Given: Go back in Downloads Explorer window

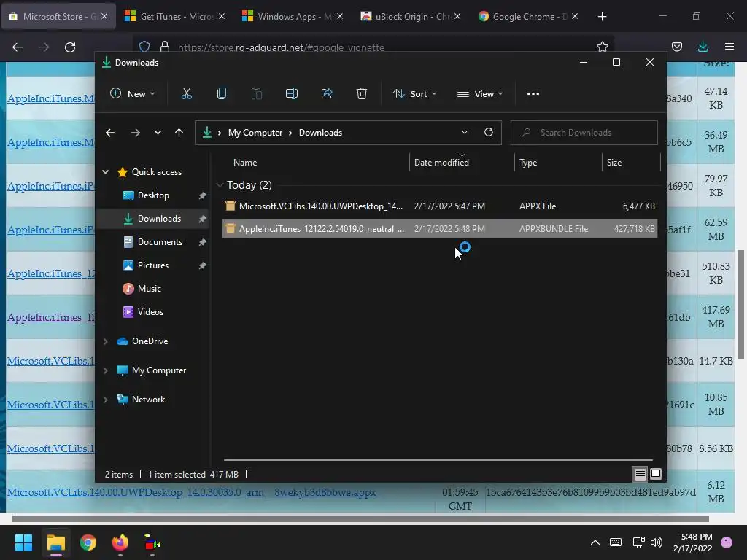Looking at the screenshot, I should click(110, 133).
